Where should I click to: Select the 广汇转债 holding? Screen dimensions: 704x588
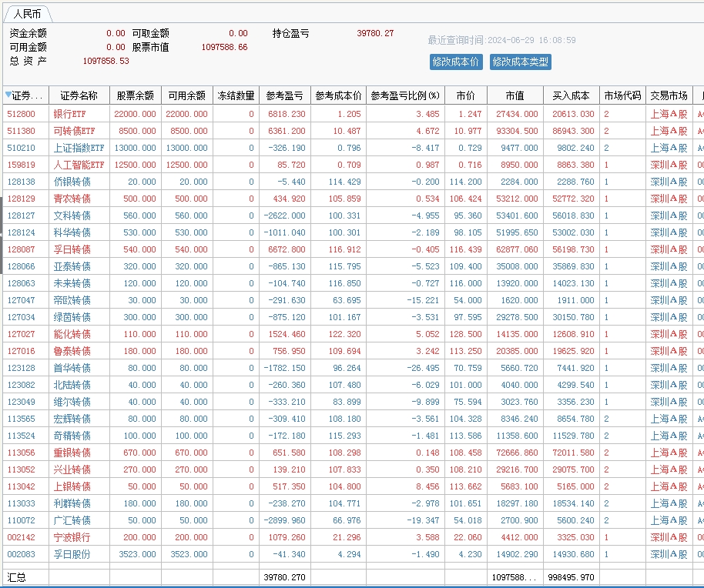pos(72,520)
